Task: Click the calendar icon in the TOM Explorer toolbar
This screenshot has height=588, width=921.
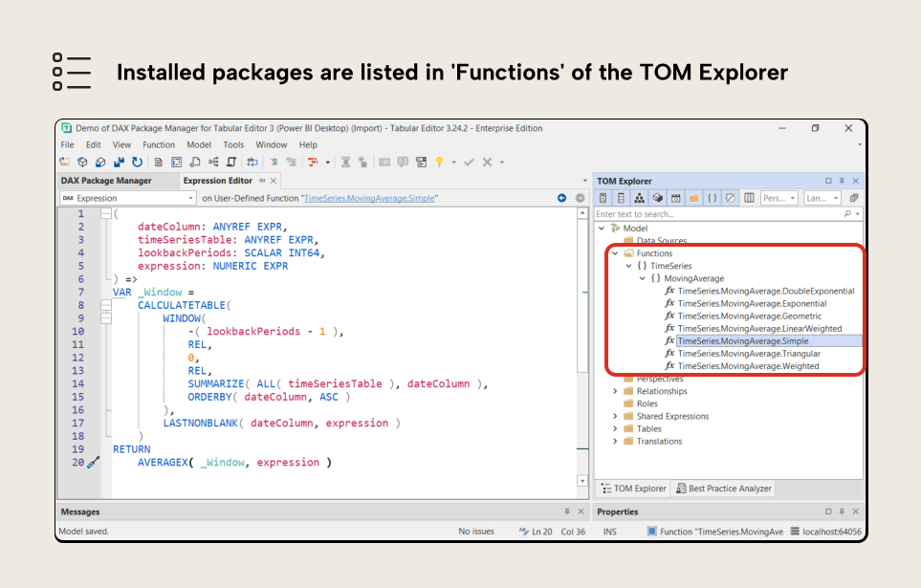Action: pyautogui.click(x=675, y=198)
